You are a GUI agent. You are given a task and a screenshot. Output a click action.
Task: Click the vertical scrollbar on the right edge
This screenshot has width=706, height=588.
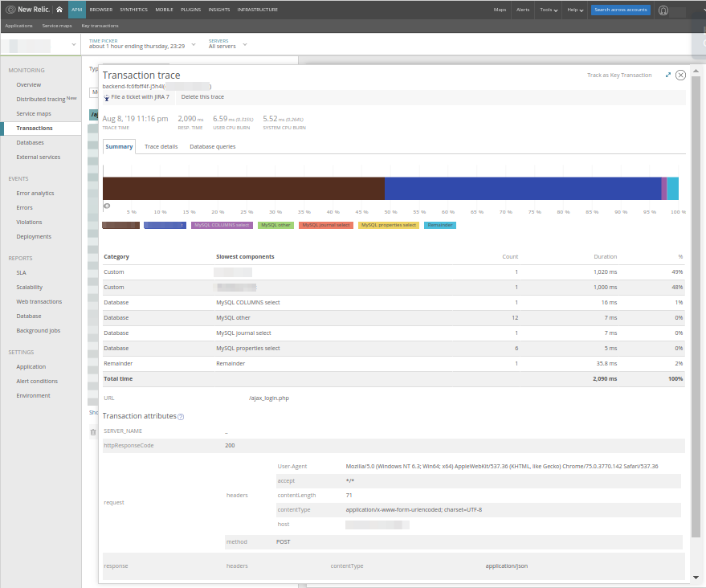tap(696, 321)
